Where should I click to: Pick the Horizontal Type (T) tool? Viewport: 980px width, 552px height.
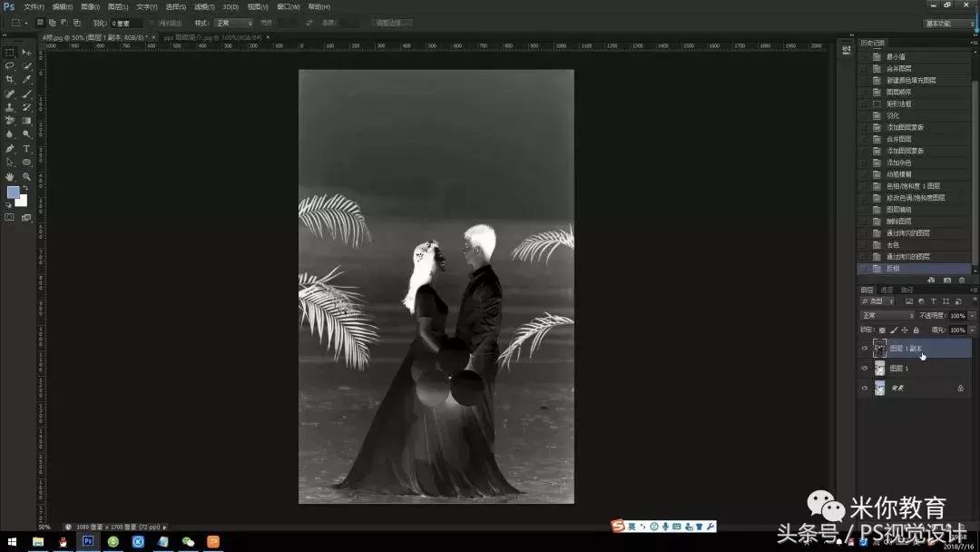(x=26, y=148)
